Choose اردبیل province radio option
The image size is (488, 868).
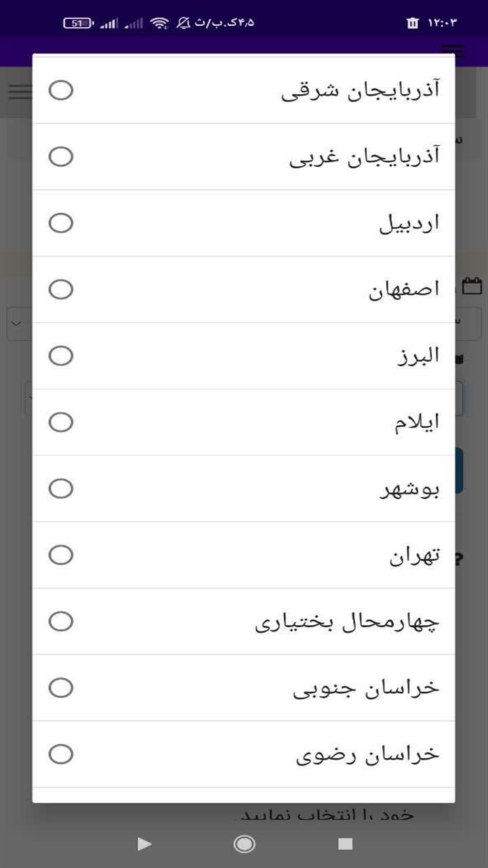[61, 223]
